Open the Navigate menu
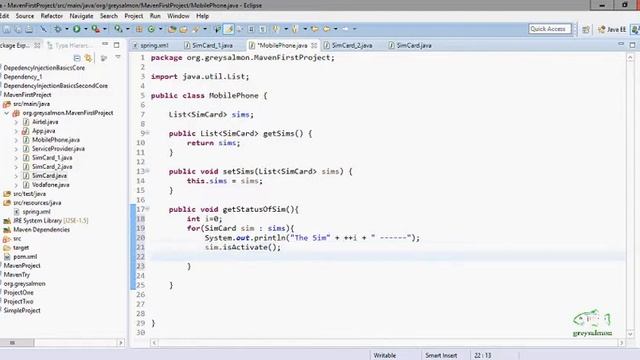The height and width of the screenshot is (360, 640). point(81,16)
